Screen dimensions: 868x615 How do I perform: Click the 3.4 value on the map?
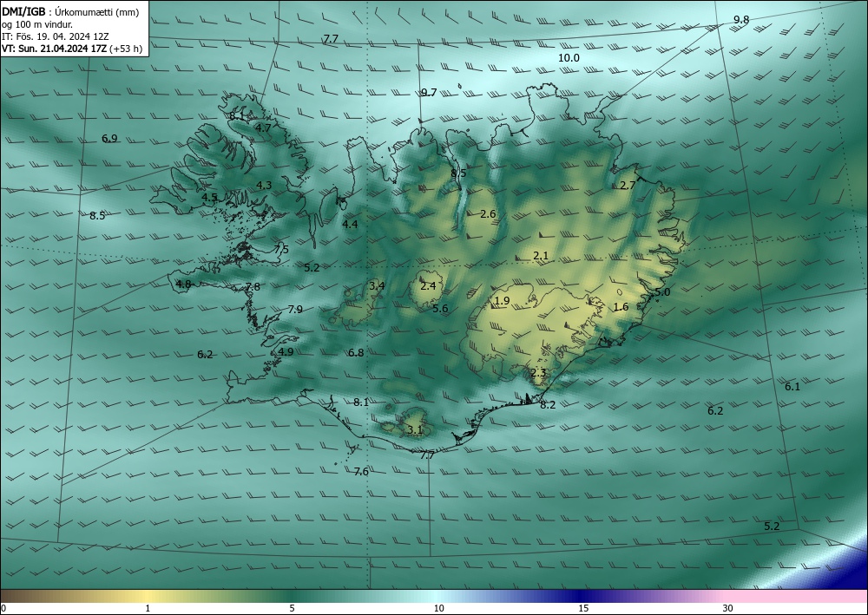point(377,285)
